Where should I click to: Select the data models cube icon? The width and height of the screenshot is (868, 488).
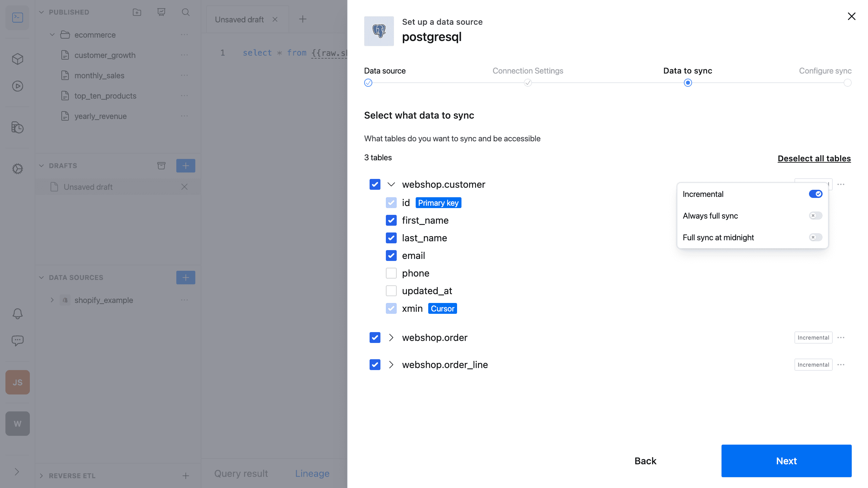[x=17, y=59]
